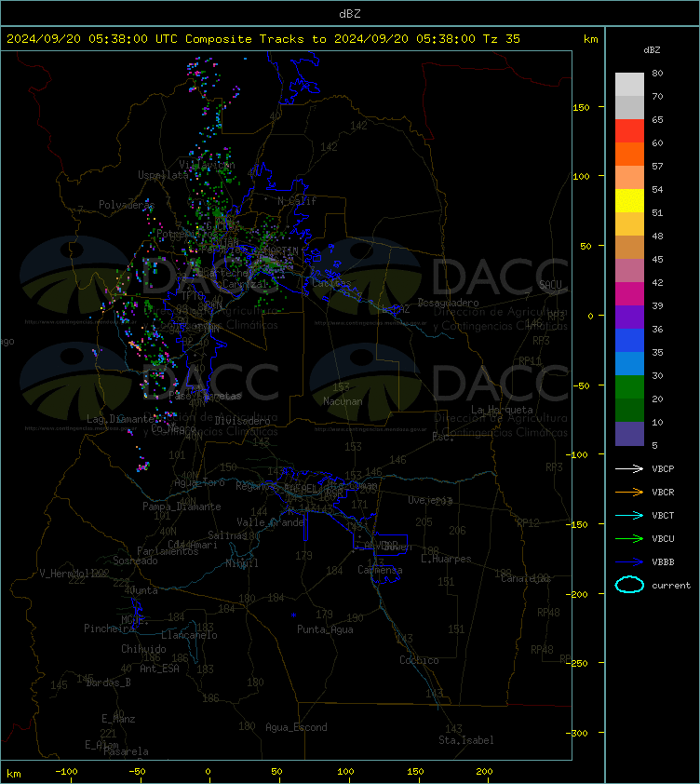This screenshot has width=700, height=784.
Task: Click the cyan 'current' ellipse legend icon
Action: tap(629, 585)
